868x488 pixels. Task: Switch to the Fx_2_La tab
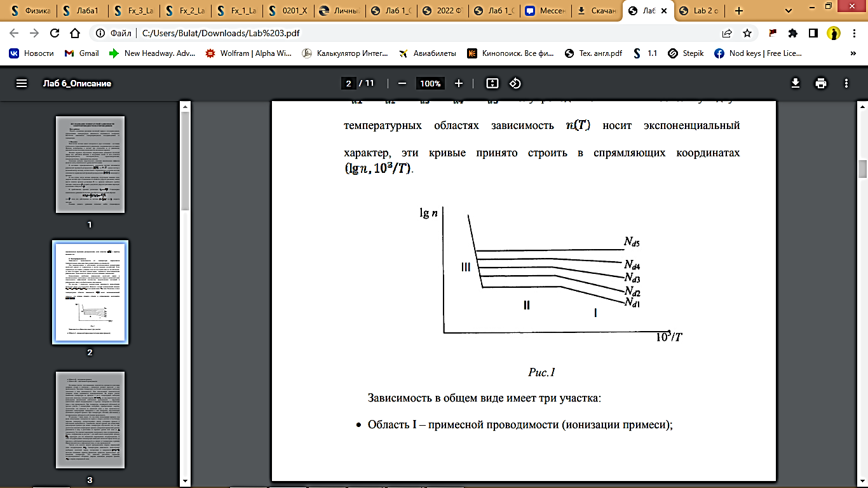point(186,11)
